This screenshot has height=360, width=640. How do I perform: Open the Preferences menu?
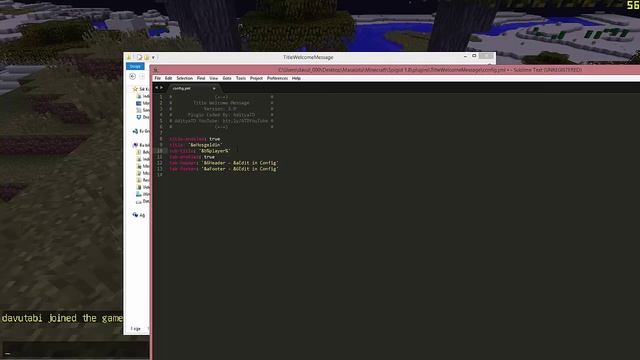point(277,78)
